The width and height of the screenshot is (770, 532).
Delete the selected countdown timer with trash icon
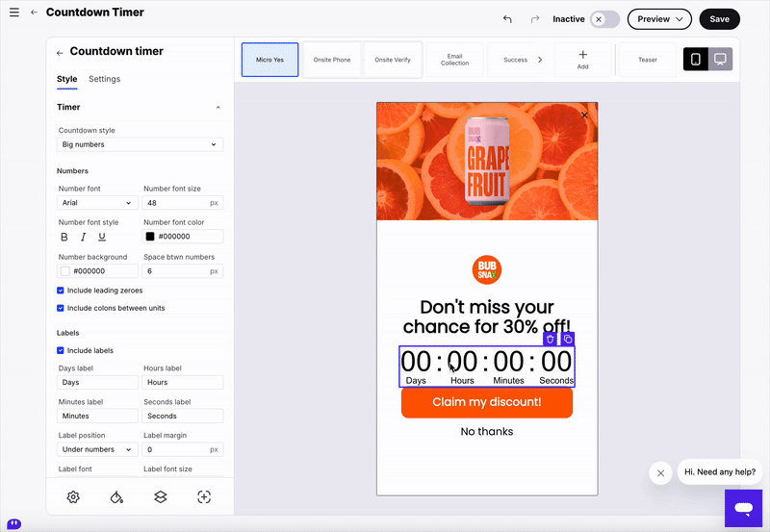550,339
